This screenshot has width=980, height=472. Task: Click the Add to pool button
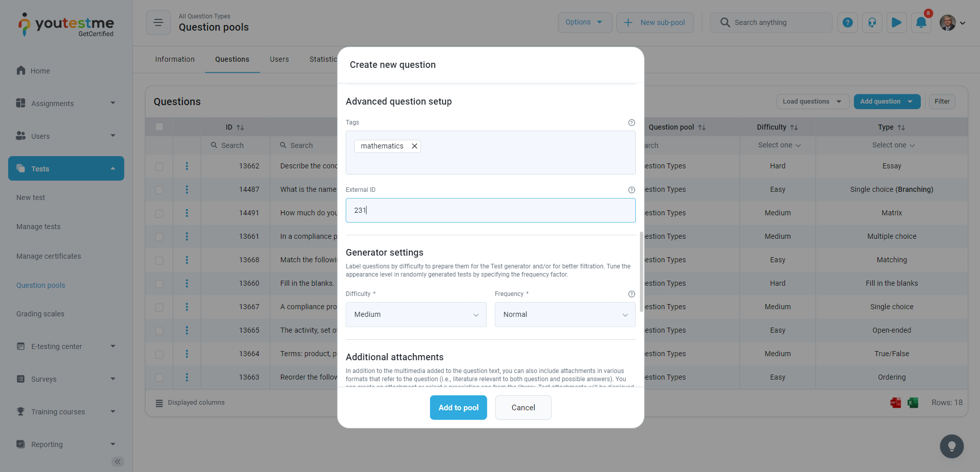coord(458,407)
